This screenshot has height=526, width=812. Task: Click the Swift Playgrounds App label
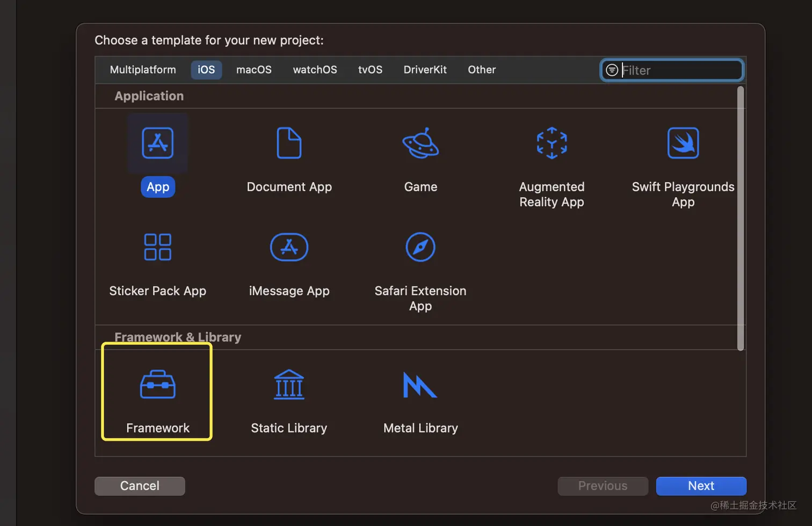pyautogui.click(x=683, y=194)
